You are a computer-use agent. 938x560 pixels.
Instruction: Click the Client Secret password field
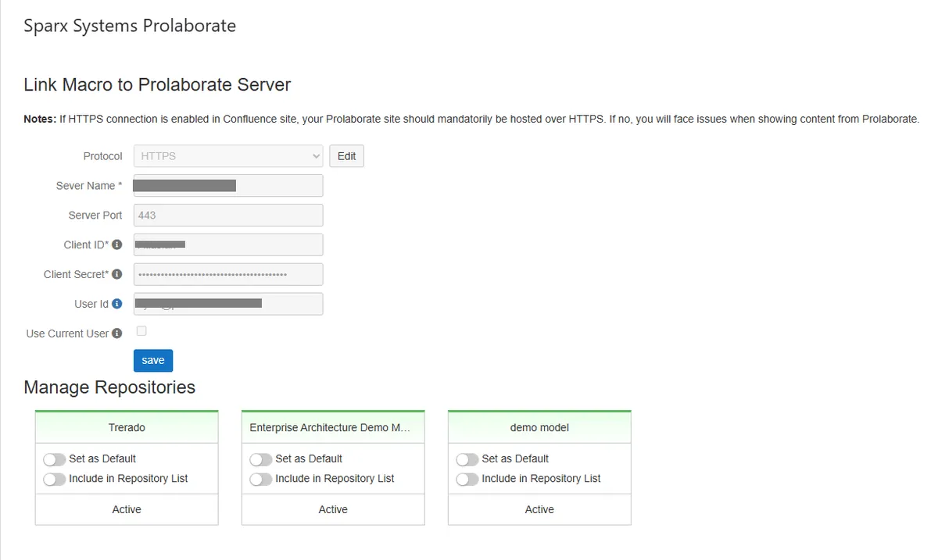228,274
